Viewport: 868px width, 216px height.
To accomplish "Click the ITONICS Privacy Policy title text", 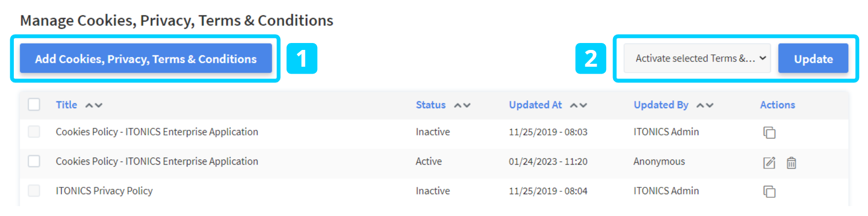I will point(104,191).
